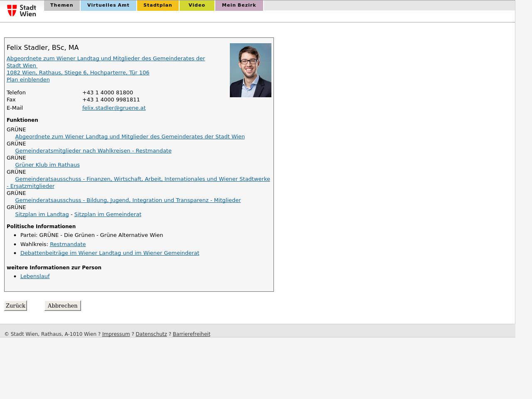Go to the Mein Bezirk tab
This screenshot has width=532, height=399.
point(239,5)
